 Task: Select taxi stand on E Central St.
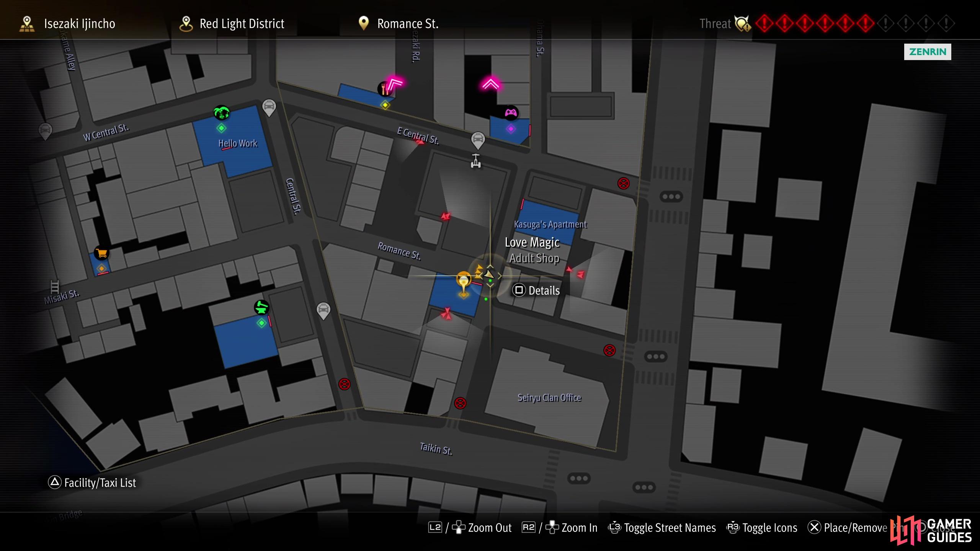coord(478,140)
